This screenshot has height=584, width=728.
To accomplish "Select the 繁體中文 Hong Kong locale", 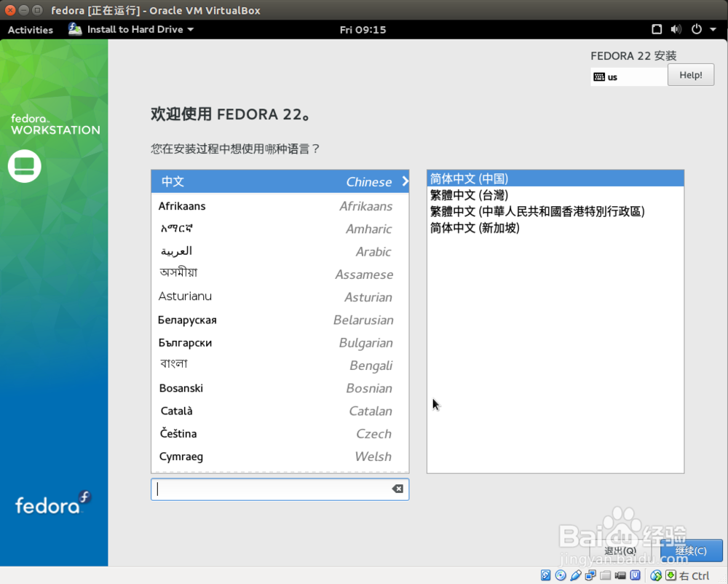I will point(555,211).
